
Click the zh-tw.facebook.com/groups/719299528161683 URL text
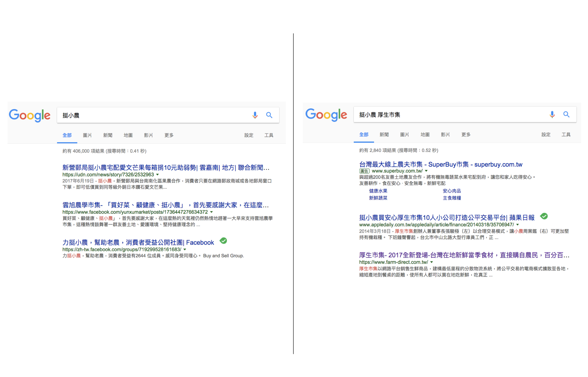(x=122, y=250)
